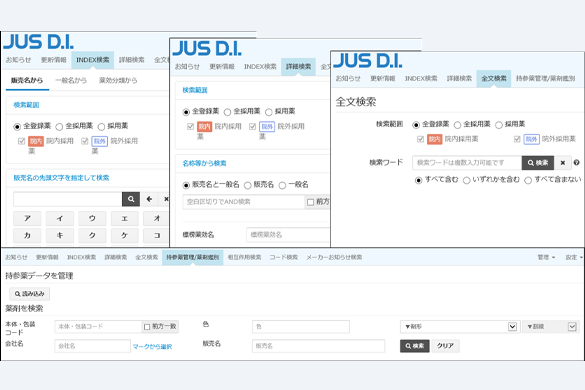Screen dimensions: 585x390
Task: Click the JUS D.I. logo in 詳細検索 window
Action: [x=207, y=48]
